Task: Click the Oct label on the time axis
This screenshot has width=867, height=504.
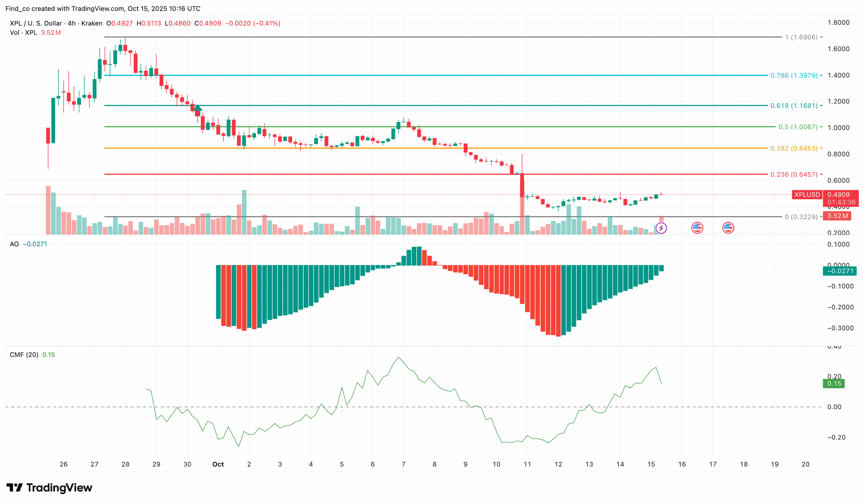Action: click(218, 464)
